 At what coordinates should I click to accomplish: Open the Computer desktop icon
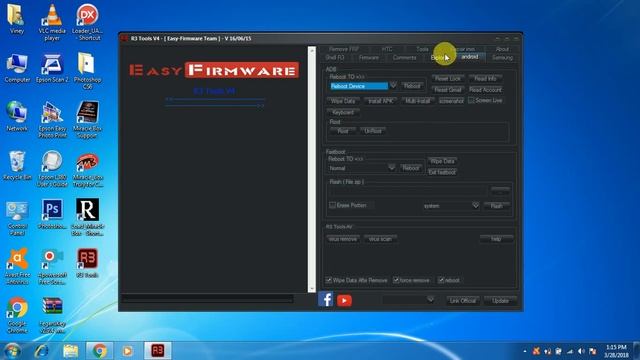click(x=17, y=69)
